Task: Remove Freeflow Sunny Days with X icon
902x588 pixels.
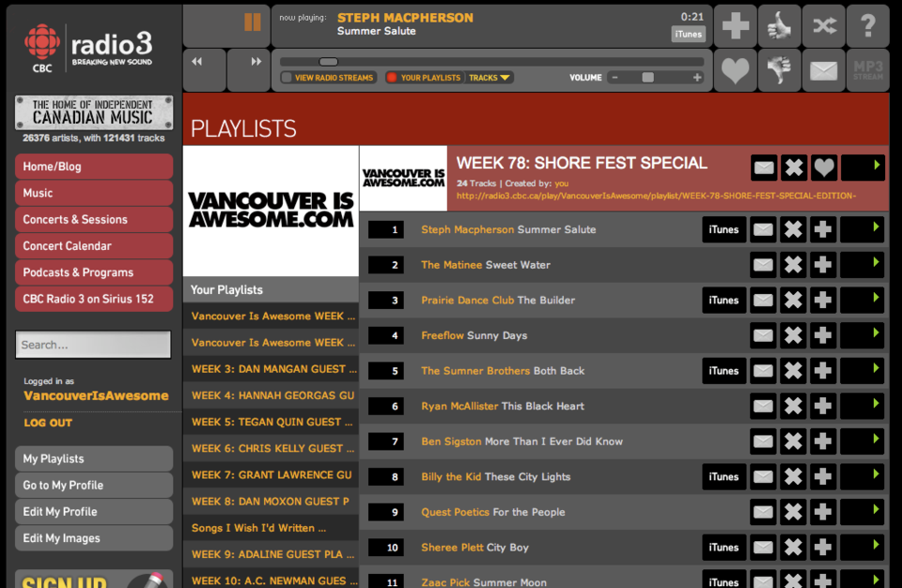Action: [793, 335]
